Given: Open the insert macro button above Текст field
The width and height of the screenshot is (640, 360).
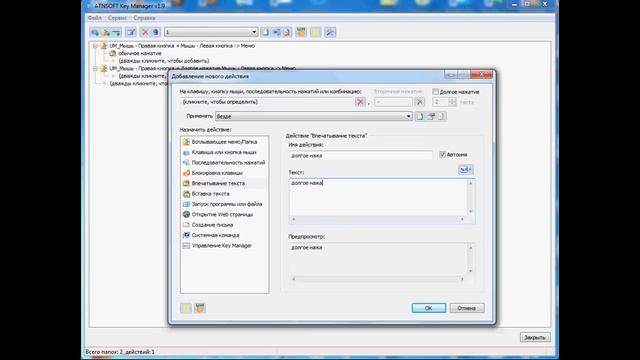Looking at the screenshot, I should 466,169.
